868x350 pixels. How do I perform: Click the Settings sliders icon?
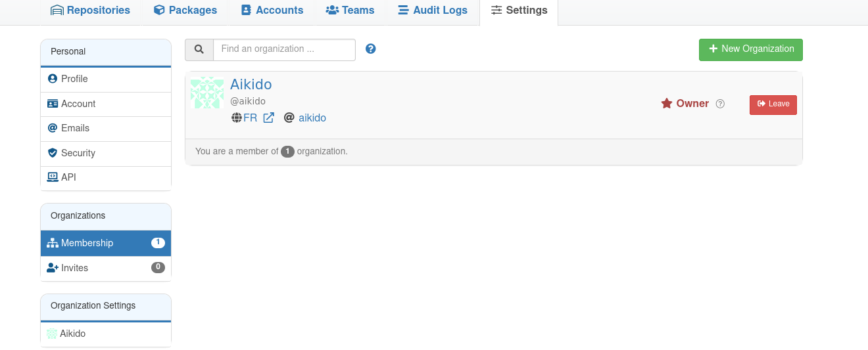[x=496, y=11]
